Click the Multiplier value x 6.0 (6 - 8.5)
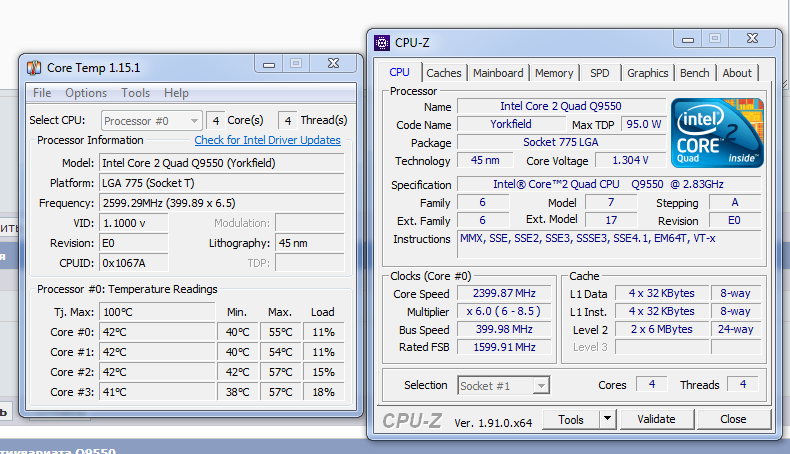The width and height of the screenshot is (790, 454). tap(504, 311)
